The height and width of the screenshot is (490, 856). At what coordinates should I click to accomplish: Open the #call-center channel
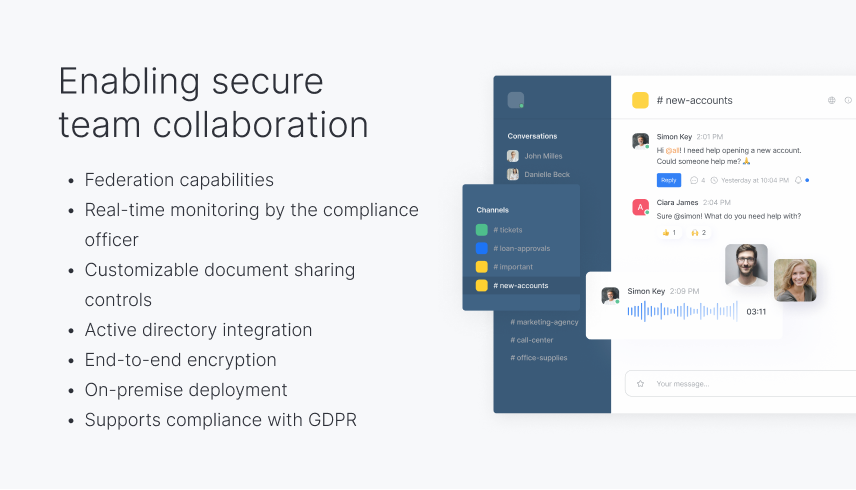pyautogui.click(x=532, y=340)
